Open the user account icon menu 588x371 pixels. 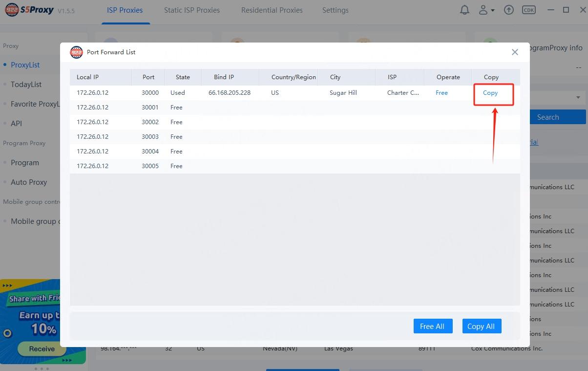(x=486, y=10)
